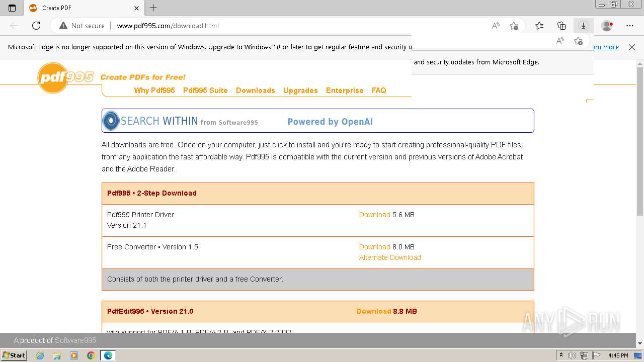
Task: Download the Free Converter 8.0 MB
Action: coord(375,247)
